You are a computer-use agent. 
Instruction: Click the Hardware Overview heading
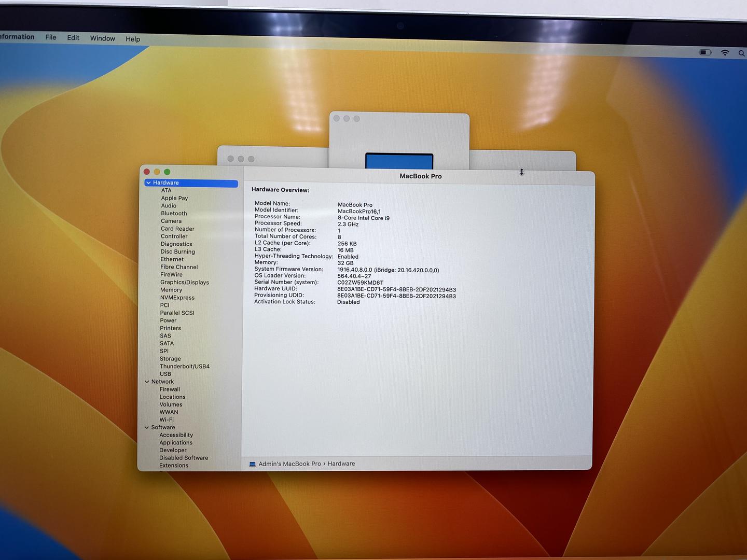click(280, 190)
